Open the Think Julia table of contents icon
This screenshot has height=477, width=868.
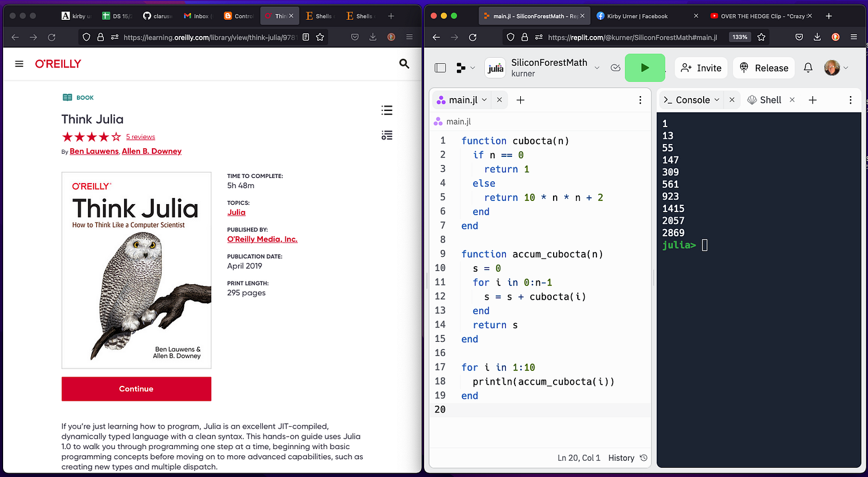(387, 110)
